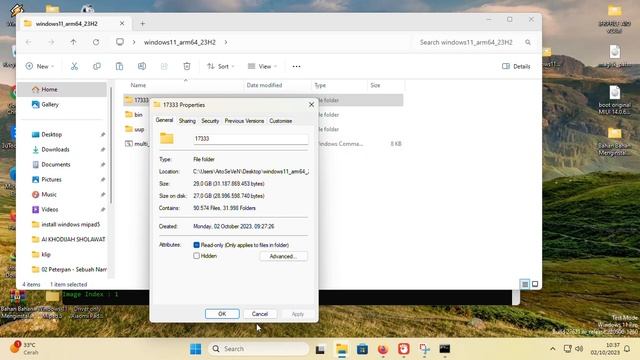Open the New dropdown menu
The width and height of the screenshot is (640, 360).
(x=40, y=66)
